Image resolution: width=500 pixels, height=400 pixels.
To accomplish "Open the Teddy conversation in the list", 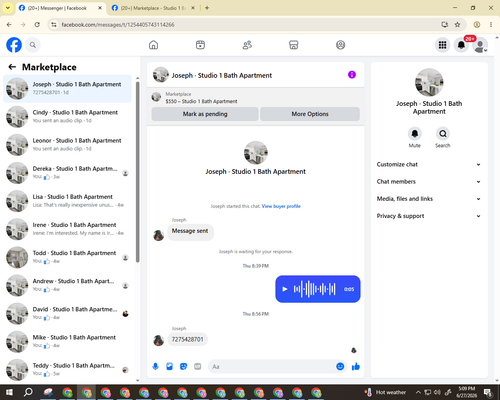I will [x=67, y=370].
